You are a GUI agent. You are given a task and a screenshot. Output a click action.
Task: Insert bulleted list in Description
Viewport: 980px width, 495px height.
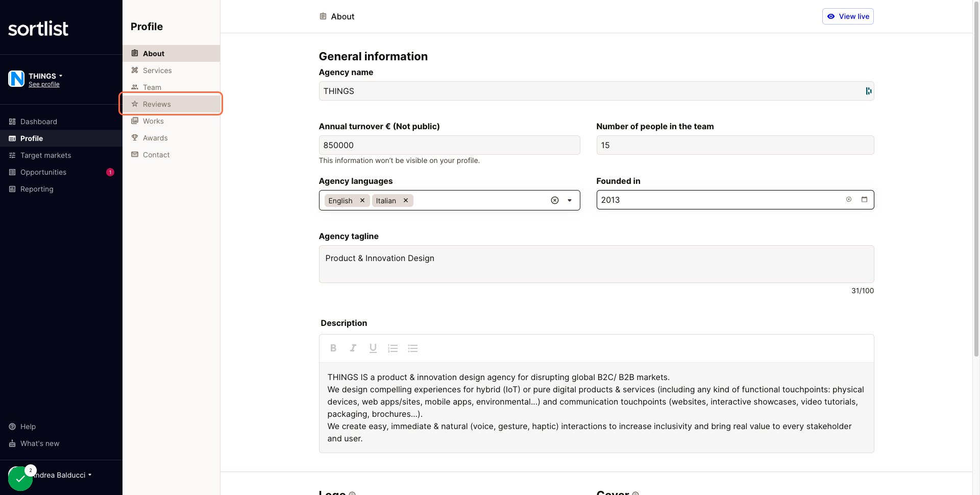[x=413, y=348]
